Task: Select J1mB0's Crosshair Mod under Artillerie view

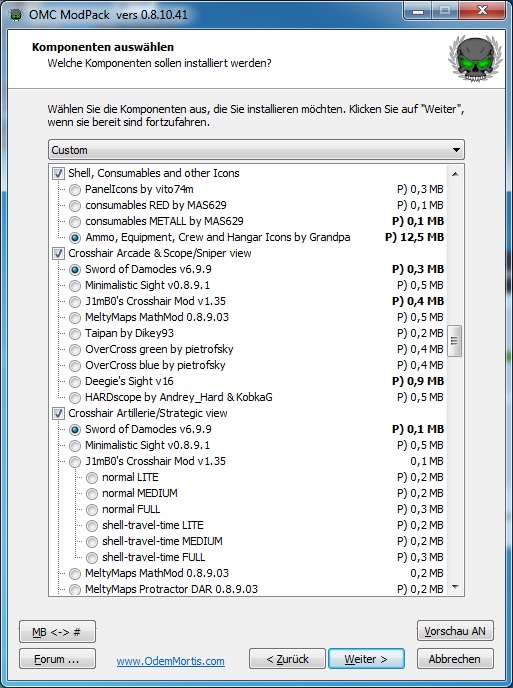Action: [75, 462]
